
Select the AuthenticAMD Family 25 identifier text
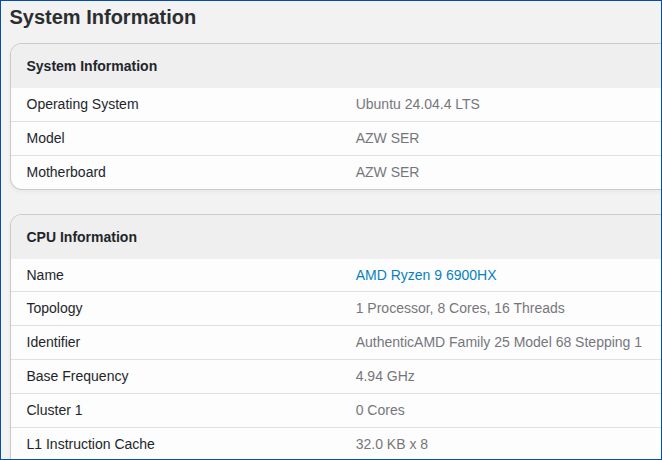pyautogui.click(x=498, y=342)
